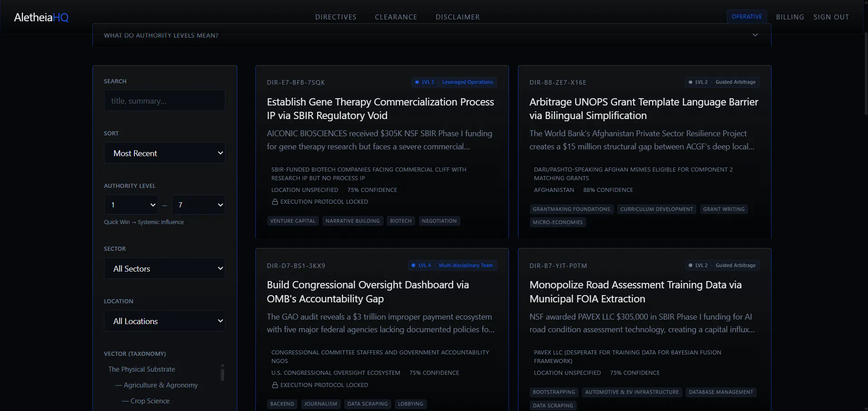Click the Automotive & EV Infrastructure tag
868x411 pixels.
click(x=632, y=392)
